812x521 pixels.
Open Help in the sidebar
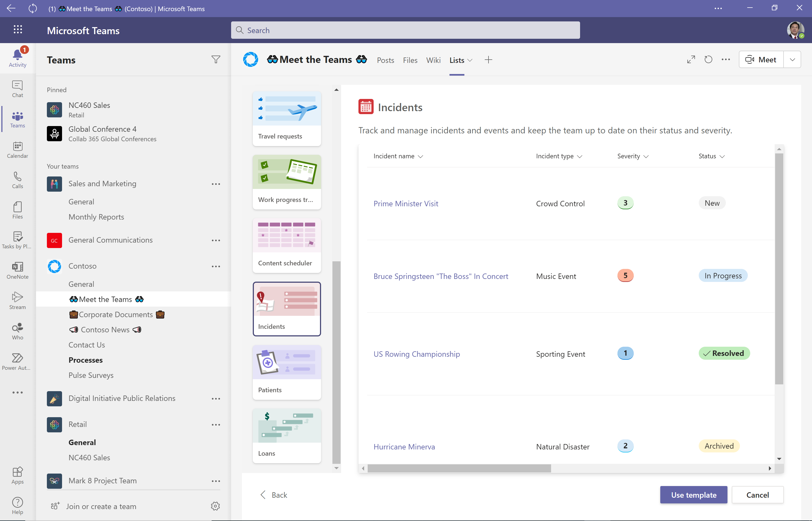tap(18, 506)
